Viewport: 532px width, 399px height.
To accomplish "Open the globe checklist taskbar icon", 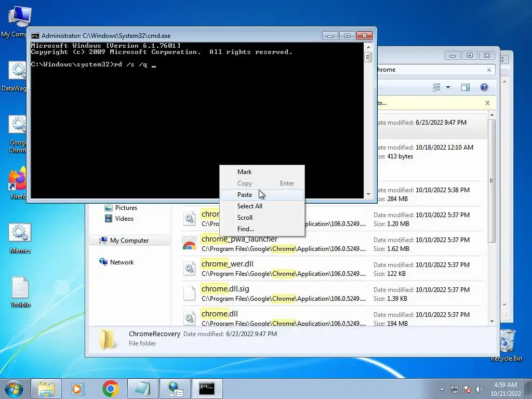I will [175, 389].
